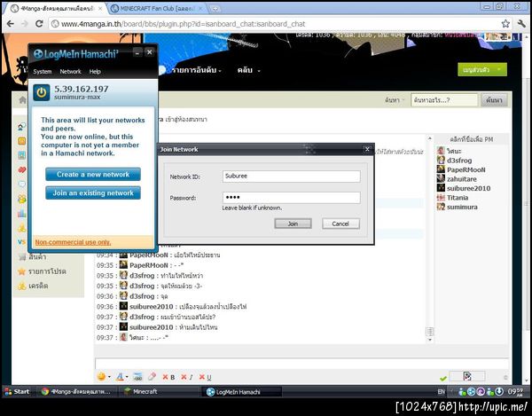Screen dimensions: 532x416
Task: Open the search type dropdown ค้นหา
Action: click(x=395, y=100)
